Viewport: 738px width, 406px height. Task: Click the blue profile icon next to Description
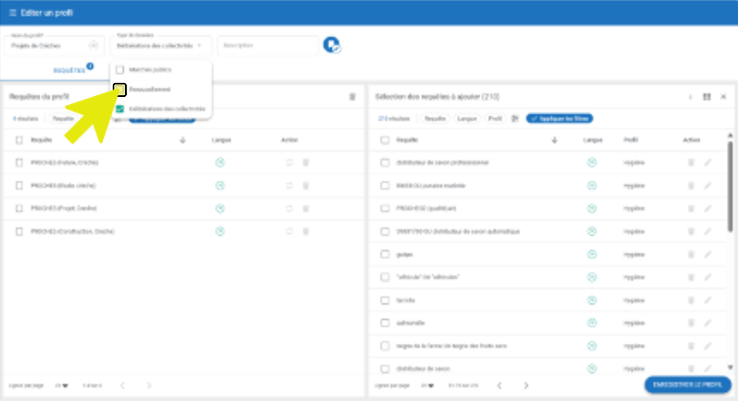pyautogui.click(x=331, y=45)
